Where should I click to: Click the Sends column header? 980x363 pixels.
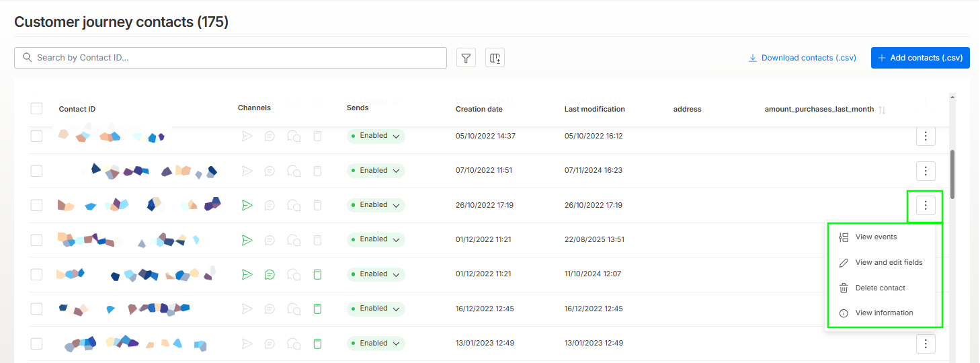point(358,108)
